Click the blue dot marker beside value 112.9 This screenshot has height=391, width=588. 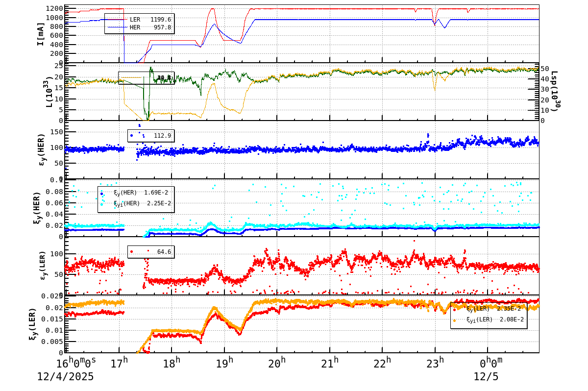[131, 136]
